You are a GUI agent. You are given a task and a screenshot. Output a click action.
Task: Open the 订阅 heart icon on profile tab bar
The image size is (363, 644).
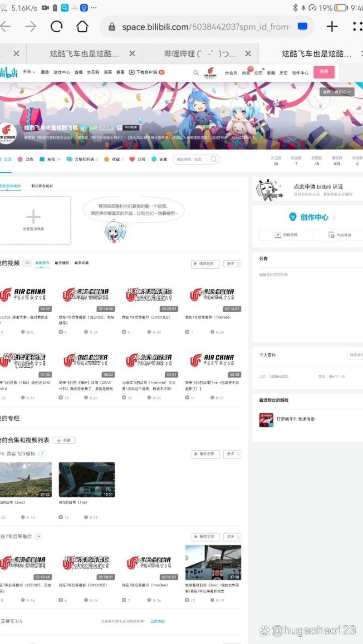click(x=132, y=159)
